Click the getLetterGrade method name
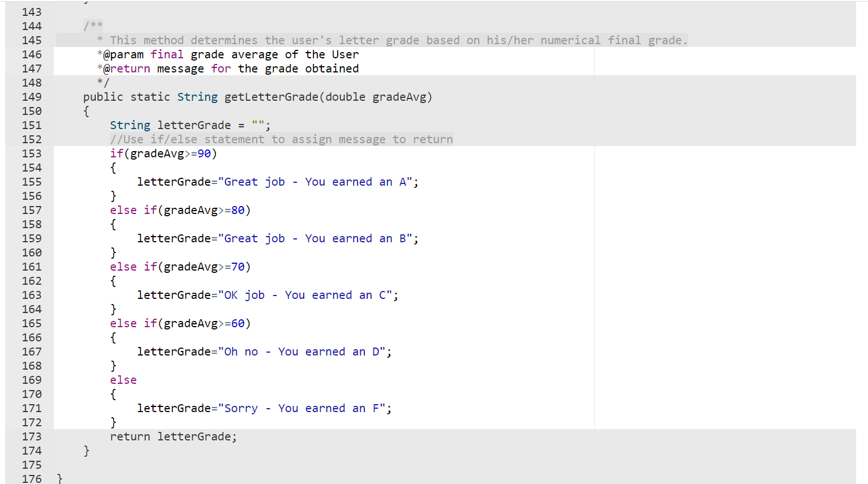The height and width of the screenshot is (484, 868). 271,97
